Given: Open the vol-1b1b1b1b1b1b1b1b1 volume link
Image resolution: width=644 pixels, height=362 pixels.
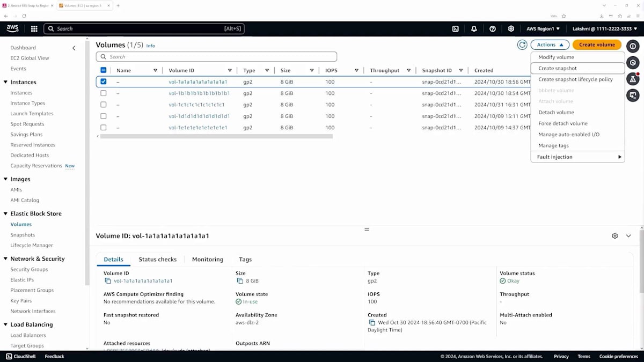Looking at the screenshot, I should click(199, 93).
